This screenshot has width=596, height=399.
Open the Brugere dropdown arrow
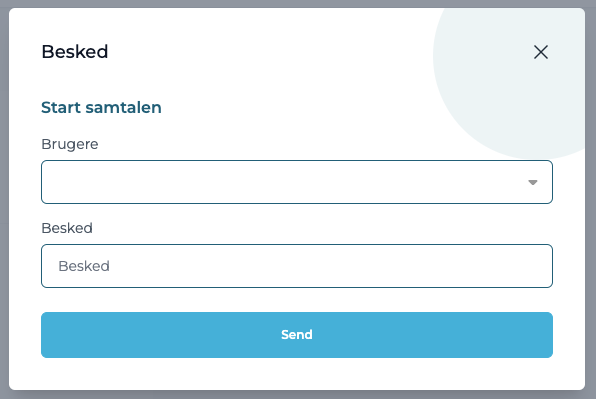(533, 182)
